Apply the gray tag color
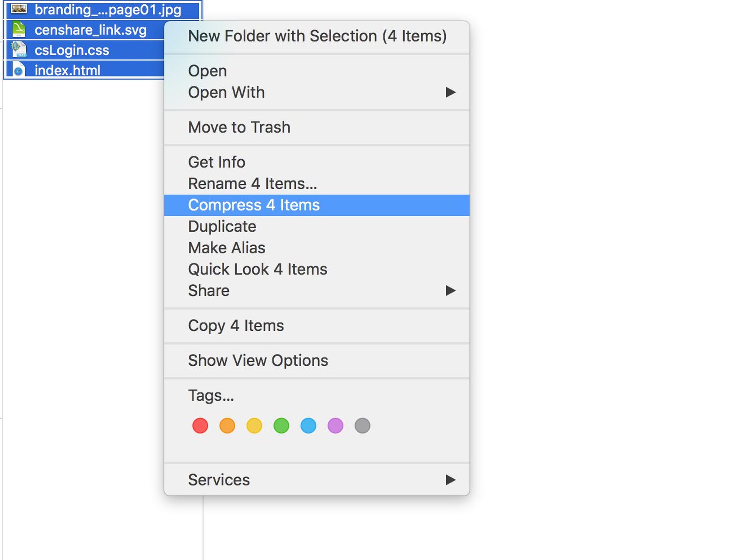This screenshot has height=560, width=747. tap(362, 425)
